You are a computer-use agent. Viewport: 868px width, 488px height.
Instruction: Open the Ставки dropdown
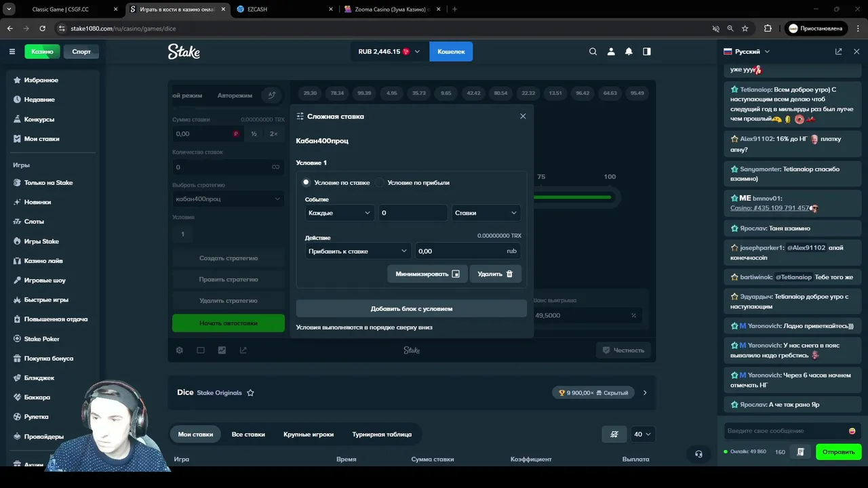click(486, 213)
